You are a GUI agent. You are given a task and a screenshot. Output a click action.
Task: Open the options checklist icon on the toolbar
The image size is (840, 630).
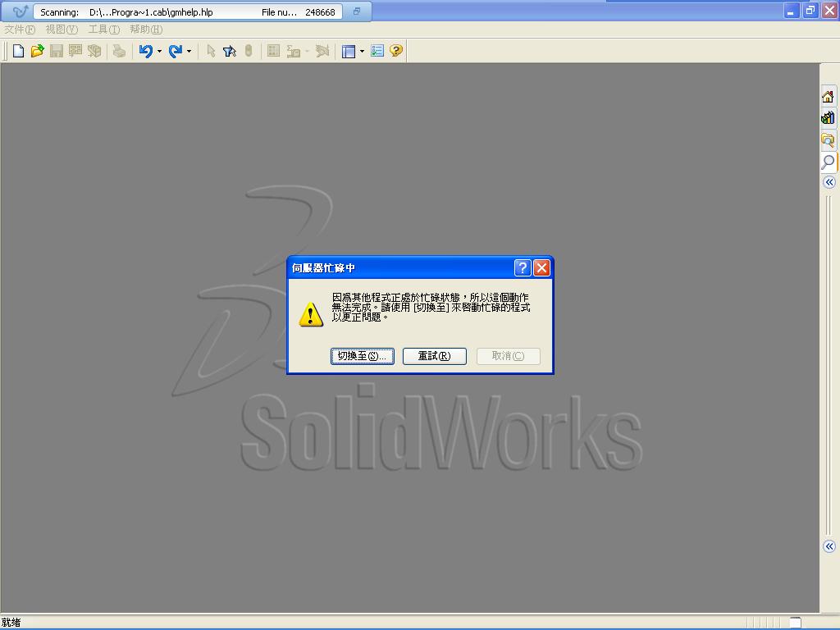(377, 51)
